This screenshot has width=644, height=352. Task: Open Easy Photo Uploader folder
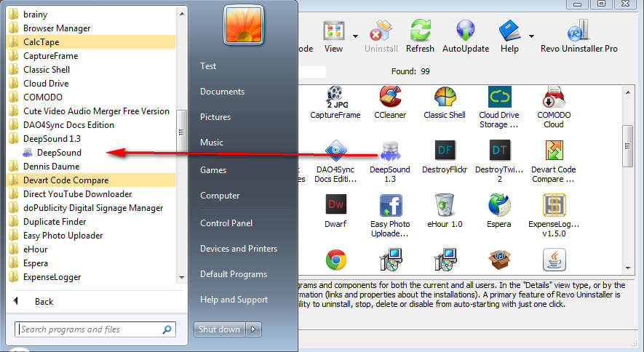63,236
